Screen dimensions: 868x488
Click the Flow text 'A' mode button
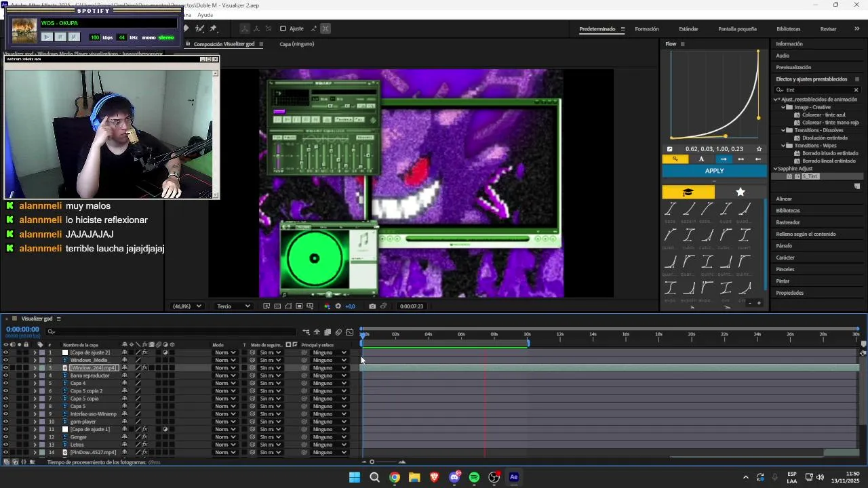tap(701, 159)
